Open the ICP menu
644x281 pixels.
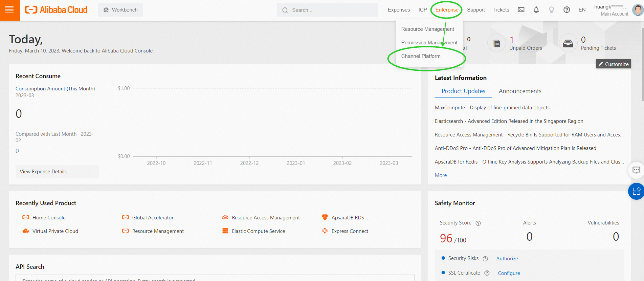pos(423,10)
